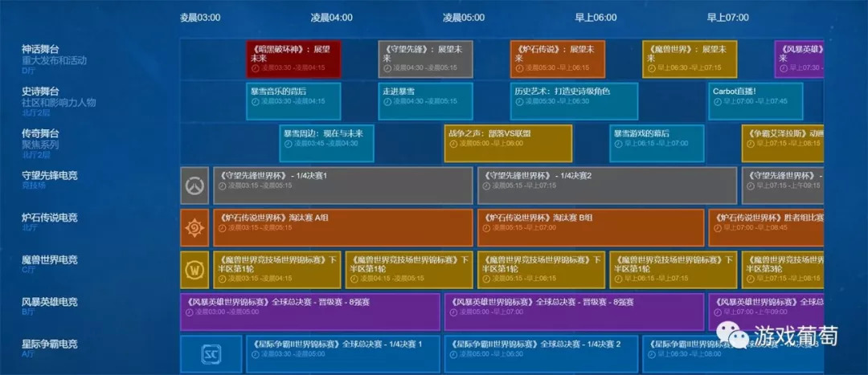868x375 pixels.
Task: Click the Hearthstone logo icon in the esports row
Action: (x=194, y=228)
